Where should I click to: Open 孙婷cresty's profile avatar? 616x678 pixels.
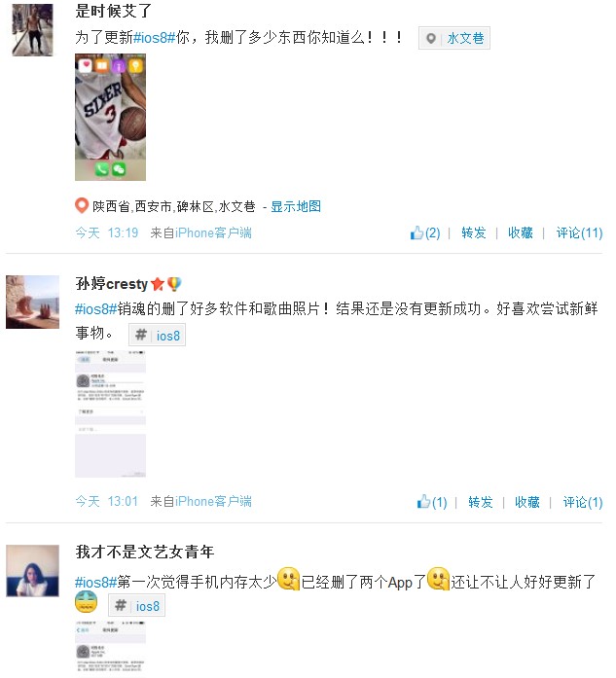pyautogui.click(x=32, y=302)
